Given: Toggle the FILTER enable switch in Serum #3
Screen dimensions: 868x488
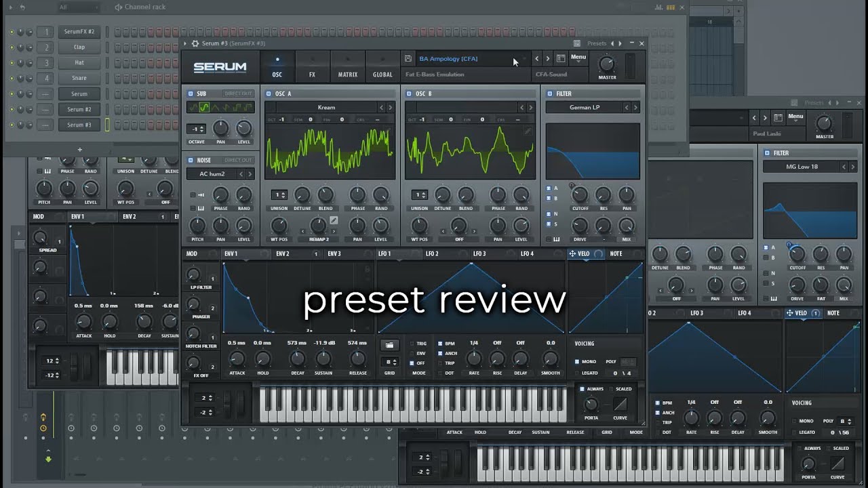Looking at the screenshot, I should 549,94.
